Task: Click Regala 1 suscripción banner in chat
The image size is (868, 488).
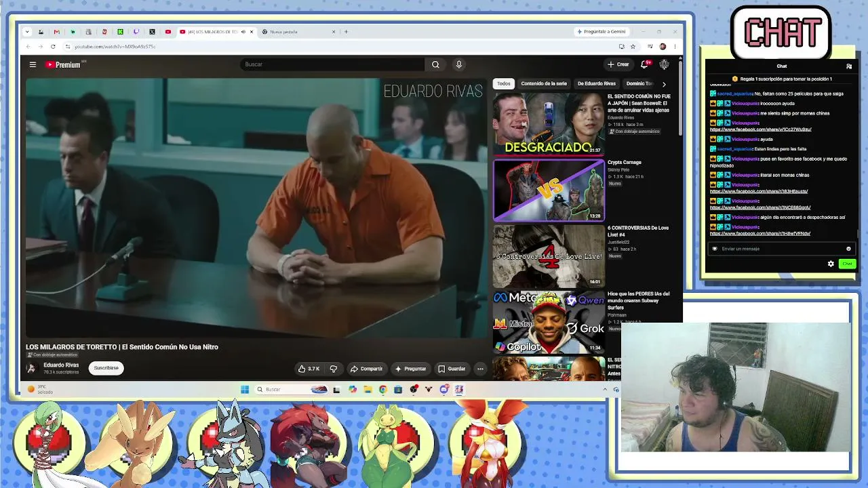Action: 782,79
